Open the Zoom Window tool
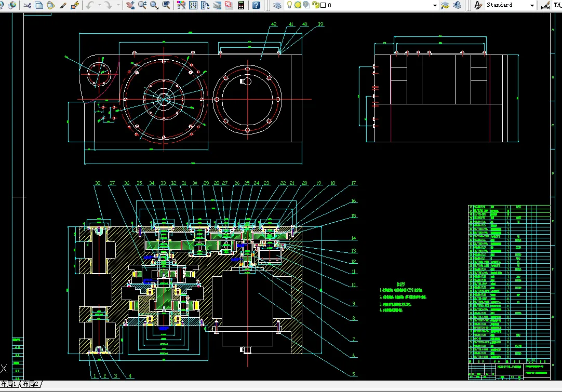Image resolution: width=562 pixels, height=392 pixels. pyautogui.click(x=154, y=5)
